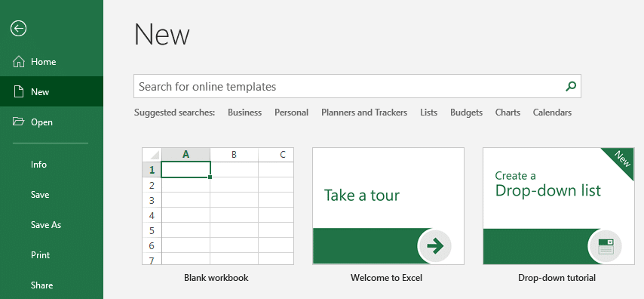Click the magnifier search icon
Viewport: 644px width, 299px height.
(571, 86)
